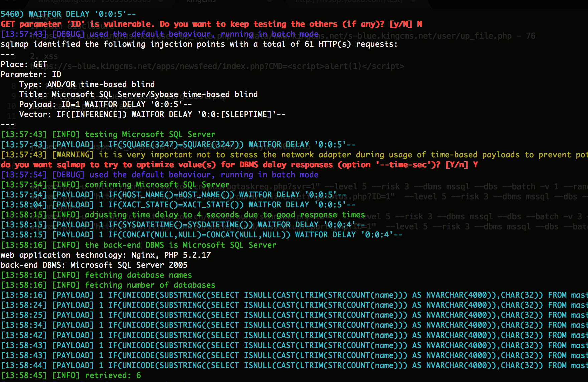Image resolution: width=588 pixels, height=382 pixels.
Task: Select the "Payload: ID=1 WAITFOR DELAY" line
Action: tap(106, 104)
